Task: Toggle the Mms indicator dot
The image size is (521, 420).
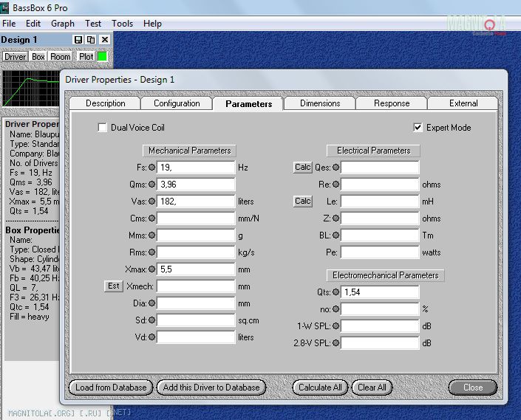Action: pyautogui.click(x=151, y=235)
